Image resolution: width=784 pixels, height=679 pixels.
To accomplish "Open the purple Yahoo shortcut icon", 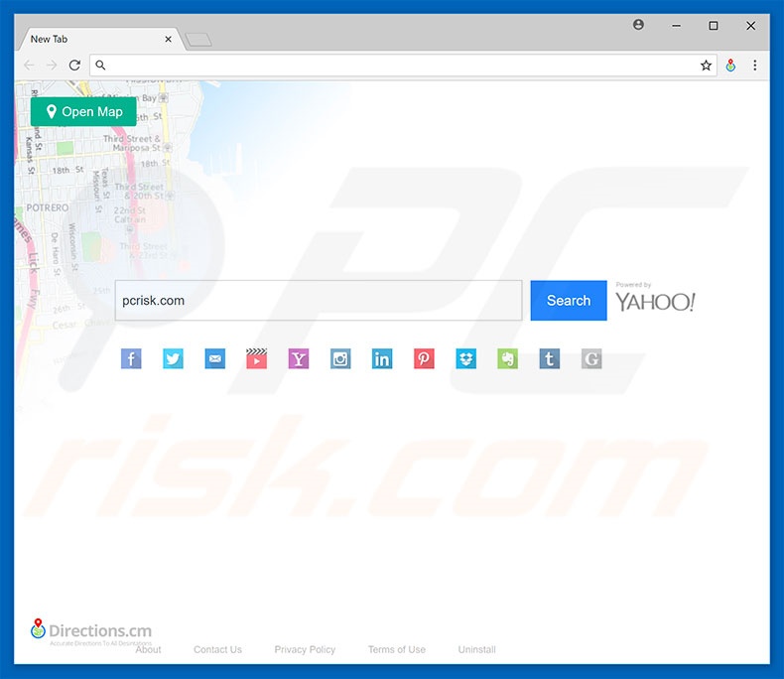I will click(x=299, y=359).
